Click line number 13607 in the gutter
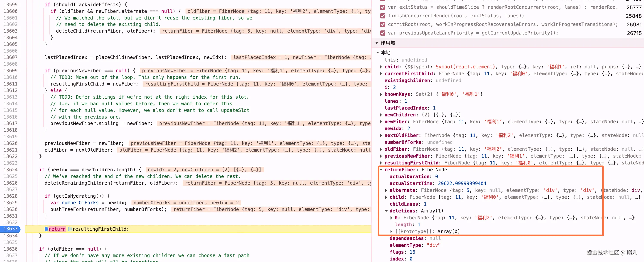 [x=11, y=57]
